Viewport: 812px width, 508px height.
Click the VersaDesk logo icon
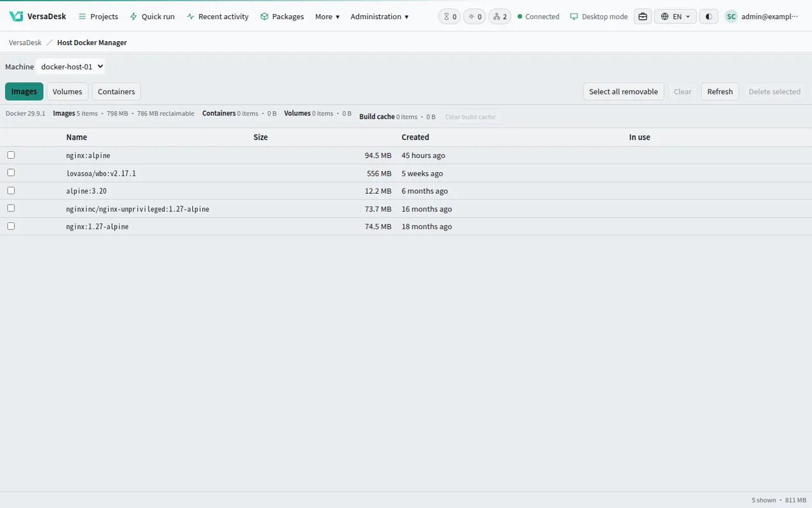16,17
